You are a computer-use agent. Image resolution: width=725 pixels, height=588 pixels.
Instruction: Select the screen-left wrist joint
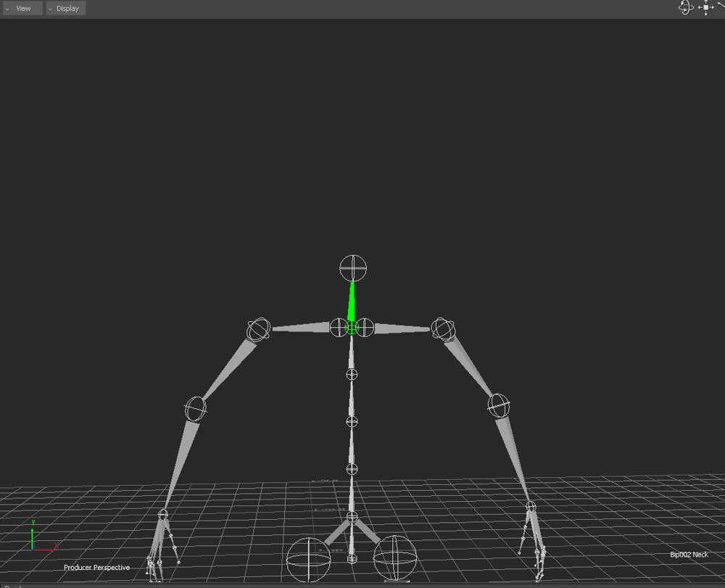pos(162,514)
